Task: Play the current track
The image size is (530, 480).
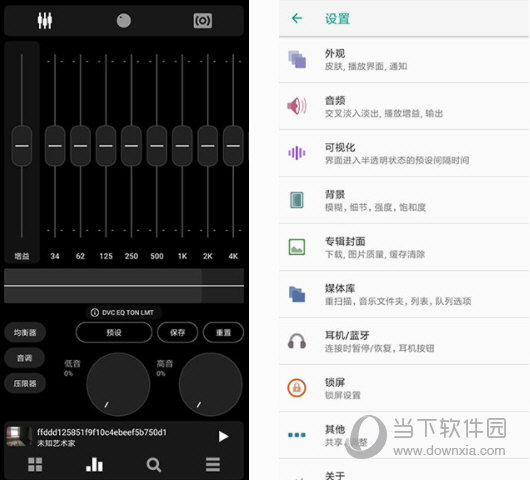Action: point(223,436)
